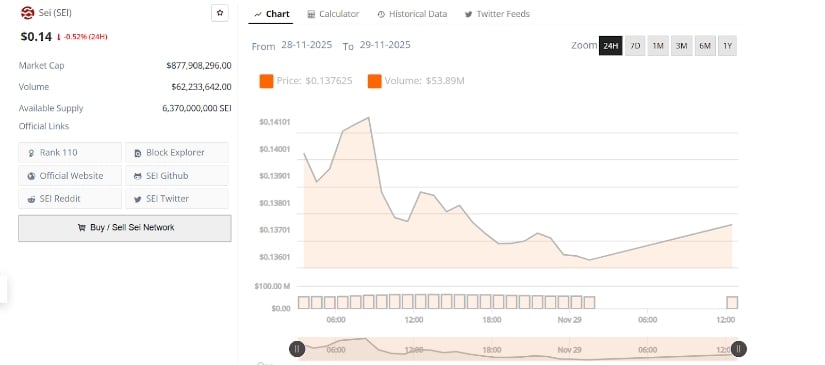Toggle the Price series legend swatch

click(266, 81)
